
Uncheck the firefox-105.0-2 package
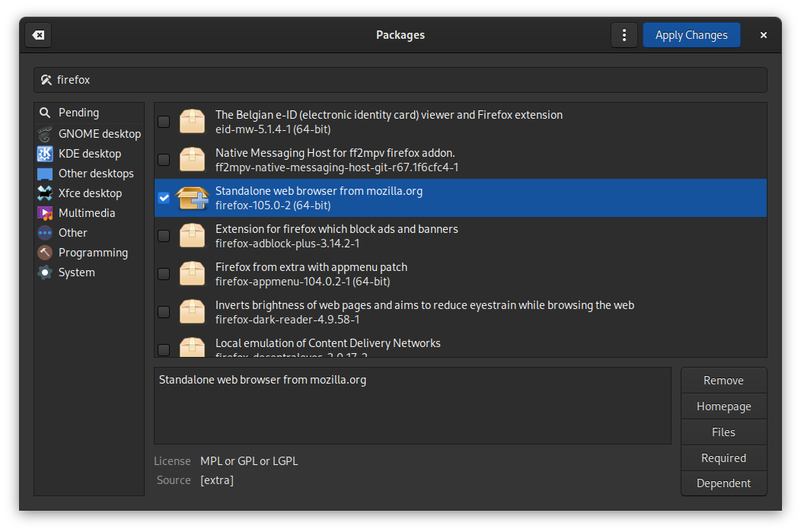click(164, 197)
